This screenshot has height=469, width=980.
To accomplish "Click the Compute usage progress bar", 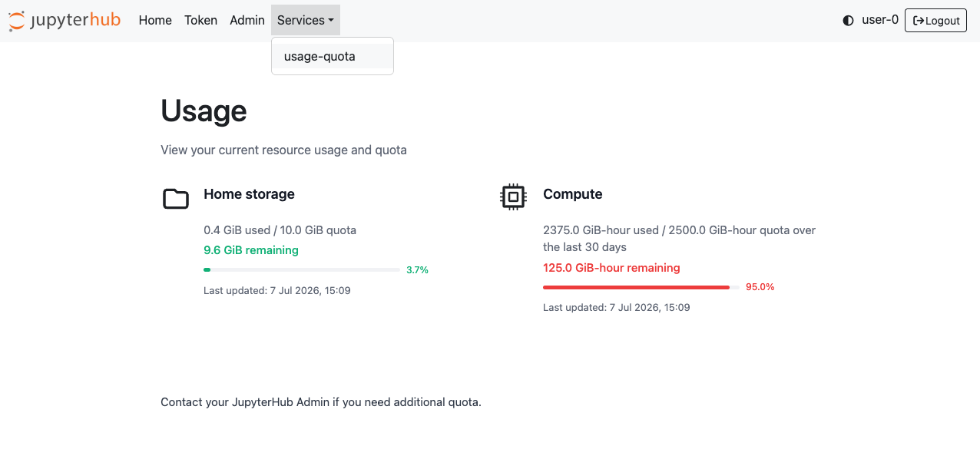I will point(641,287).
